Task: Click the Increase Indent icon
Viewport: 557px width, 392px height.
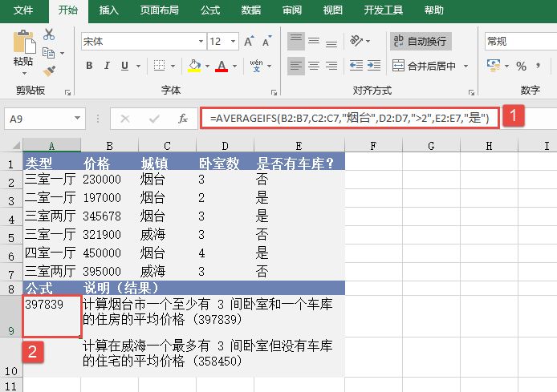Action: pyautogui.click(x=372, y=66)
